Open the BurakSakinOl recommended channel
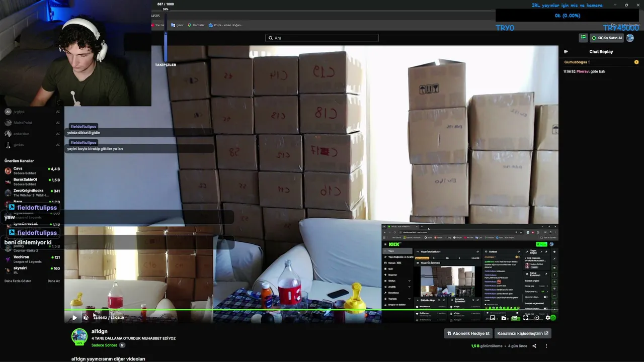The width and height of the screenshot is (644, 362). coord(32,182)
